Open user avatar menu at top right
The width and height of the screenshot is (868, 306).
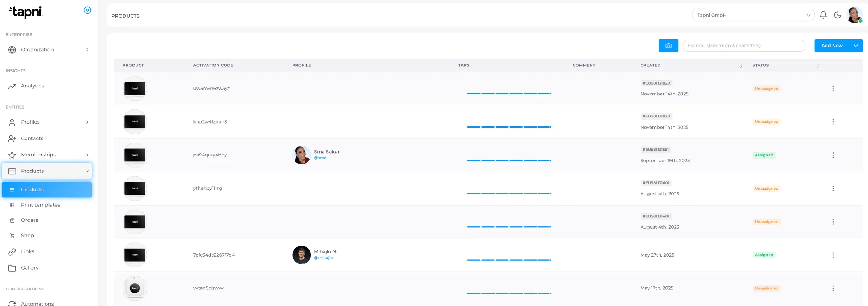tap(855, 15)
